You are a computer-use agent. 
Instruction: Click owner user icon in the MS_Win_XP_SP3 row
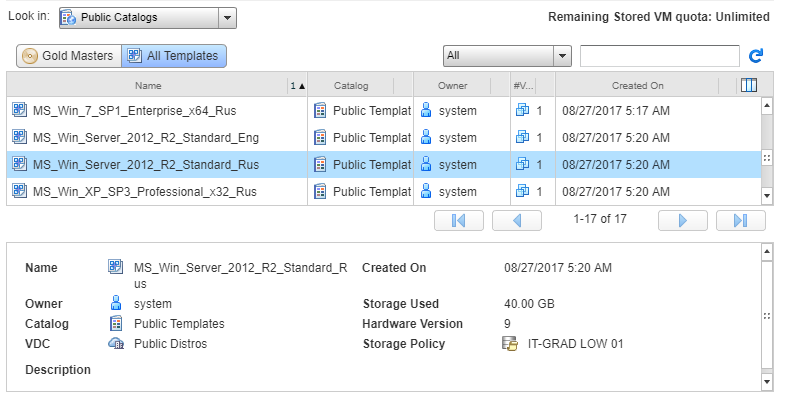click(x=426, y=191)
